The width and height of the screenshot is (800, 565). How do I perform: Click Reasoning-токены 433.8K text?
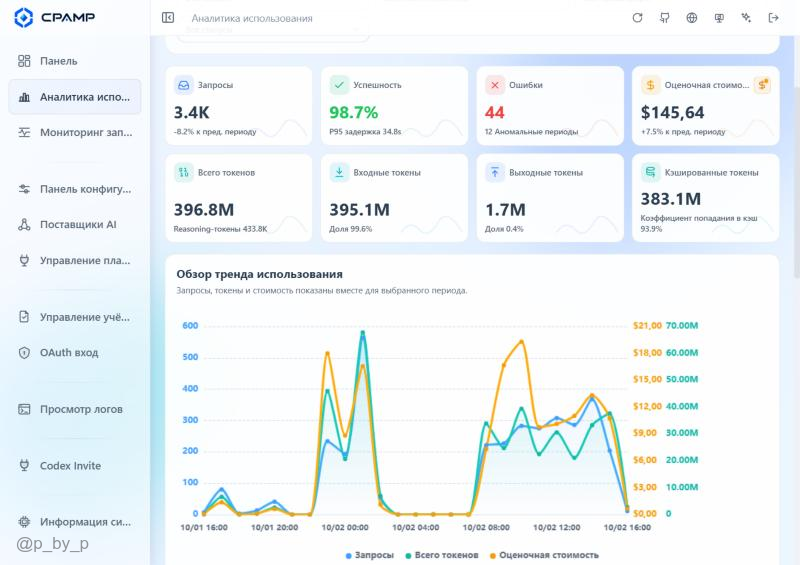pyautogui.click(x=220, y=229)
